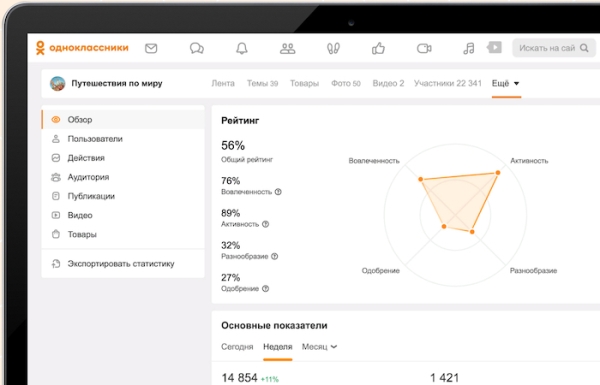The height and width of the screenshot is (385, 600).
Task: Click the 1 421 metric value
Action: coord(444,378)
